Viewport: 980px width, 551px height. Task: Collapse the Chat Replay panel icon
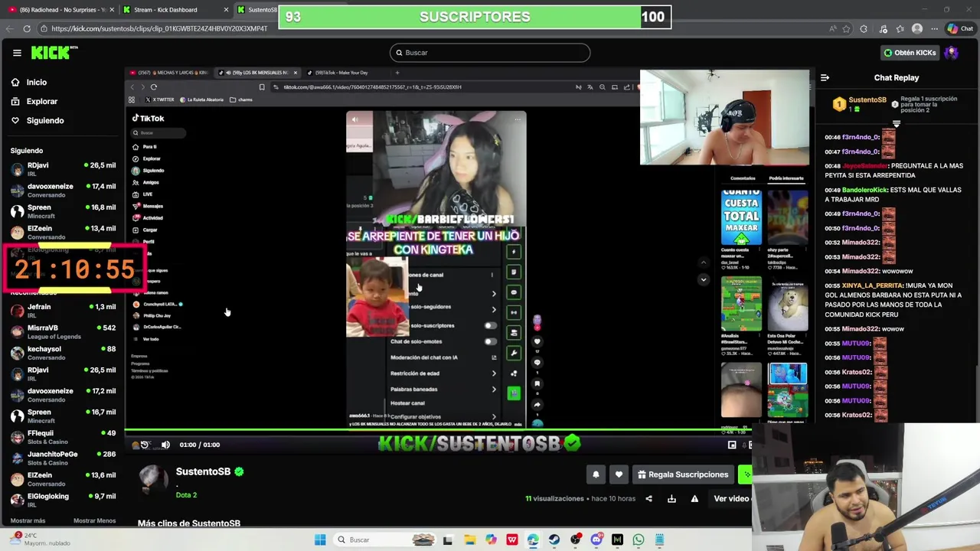(825, 77)
